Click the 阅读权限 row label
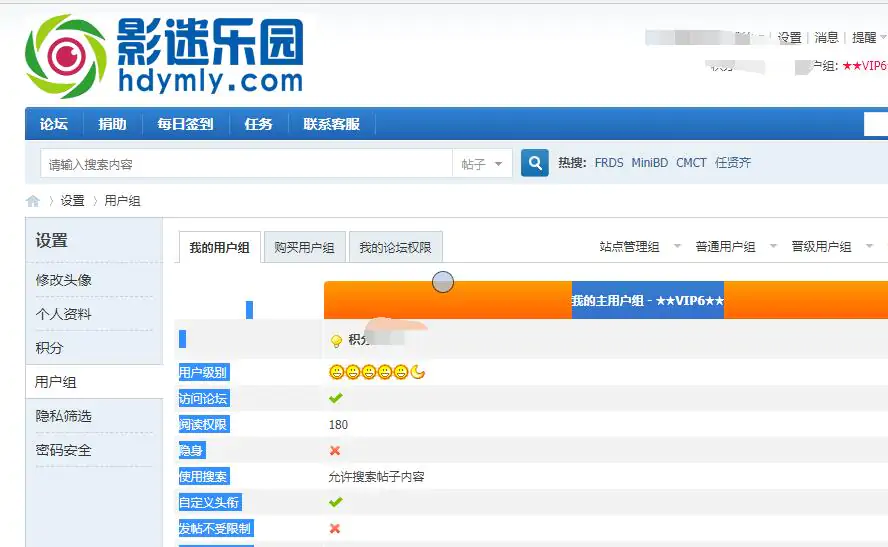Image resolution: width=888 pixels, height=547 pixels. tap(203, 424)
